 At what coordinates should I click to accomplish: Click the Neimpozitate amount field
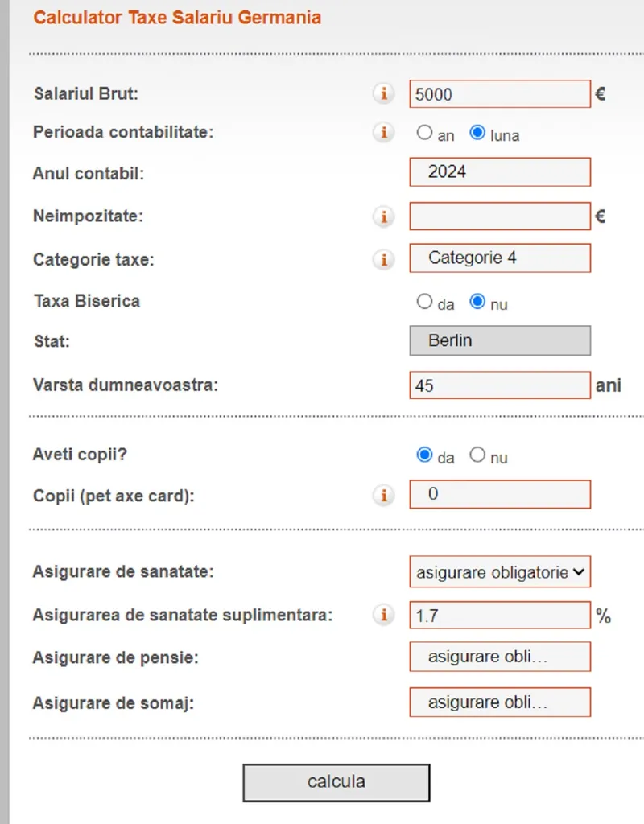click(x=500, y=216)
